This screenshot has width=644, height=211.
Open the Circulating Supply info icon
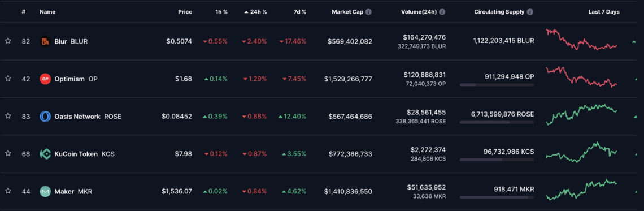pos(530,12)
